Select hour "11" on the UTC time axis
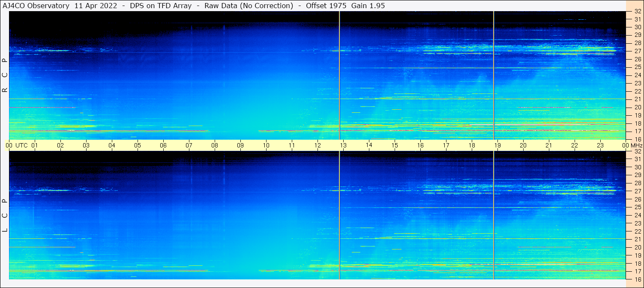This screenshot has height=288, width=644. click(292, 145)
